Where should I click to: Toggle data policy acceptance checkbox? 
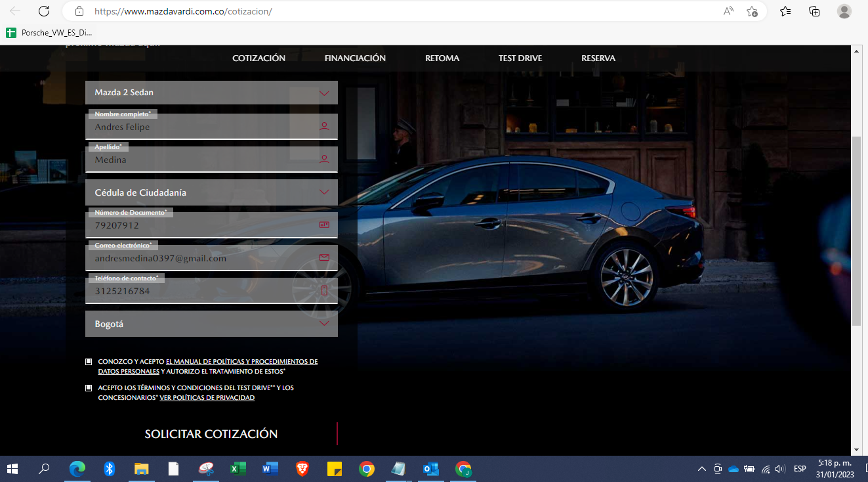tap(89, 361)
